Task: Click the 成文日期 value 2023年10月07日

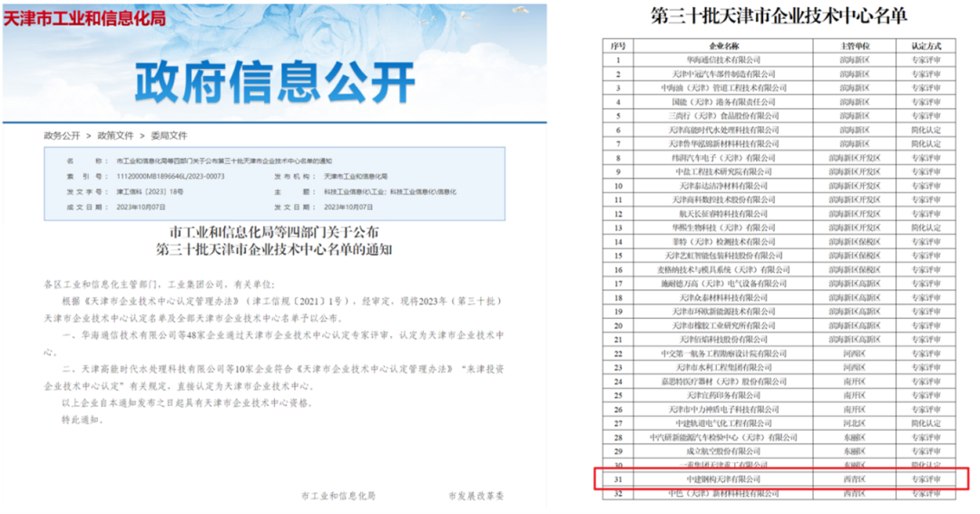Action: pos(141,207)
